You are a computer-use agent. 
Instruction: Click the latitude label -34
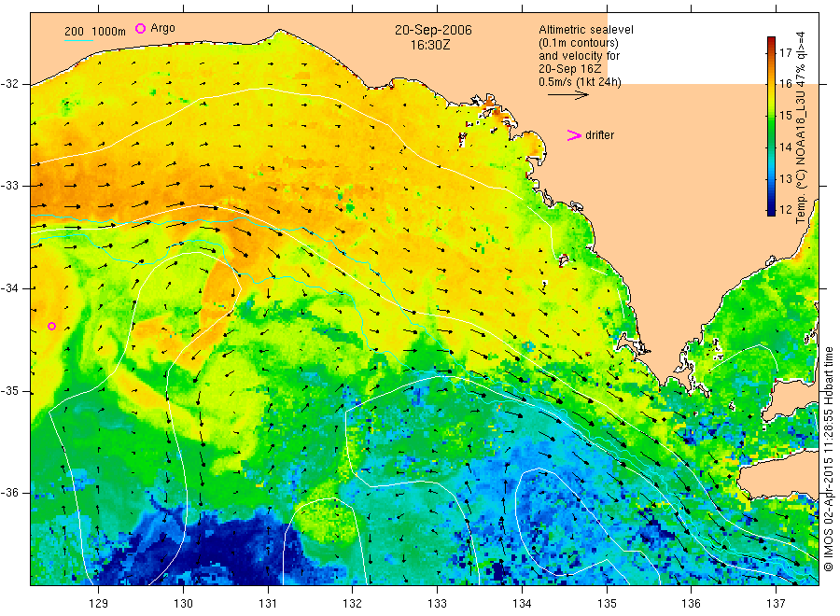coord(9,288)
